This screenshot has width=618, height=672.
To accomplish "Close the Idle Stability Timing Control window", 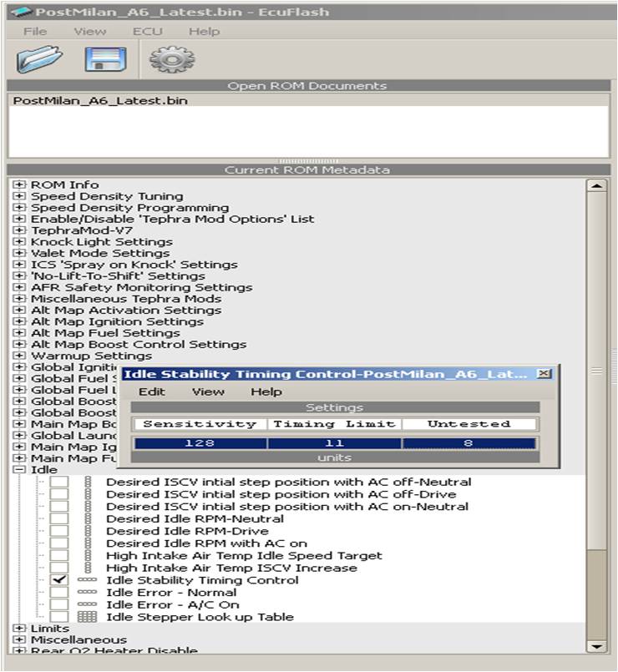I will (x=544, y=374).
